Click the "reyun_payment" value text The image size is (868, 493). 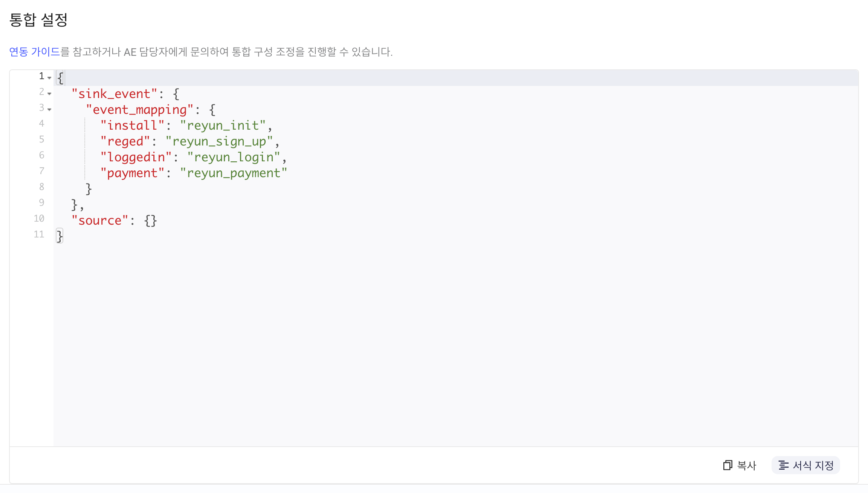pyautogui.click(x=234, y=173)
